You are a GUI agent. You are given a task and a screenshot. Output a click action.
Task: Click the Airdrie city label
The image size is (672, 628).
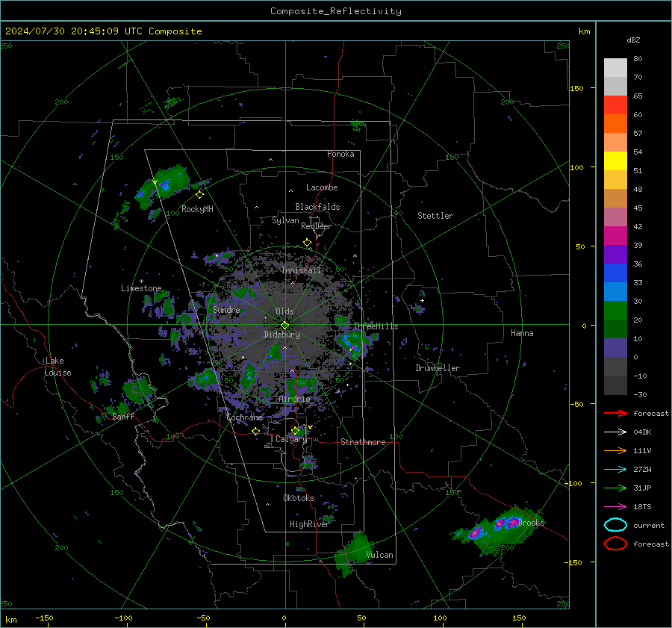(294, 399)
